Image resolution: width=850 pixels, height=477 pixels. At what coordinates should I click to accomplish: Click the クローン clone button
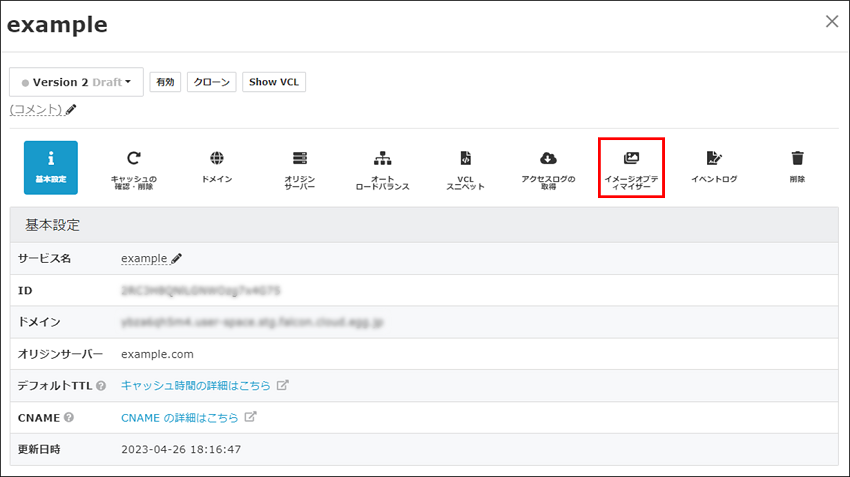point(211,82)
